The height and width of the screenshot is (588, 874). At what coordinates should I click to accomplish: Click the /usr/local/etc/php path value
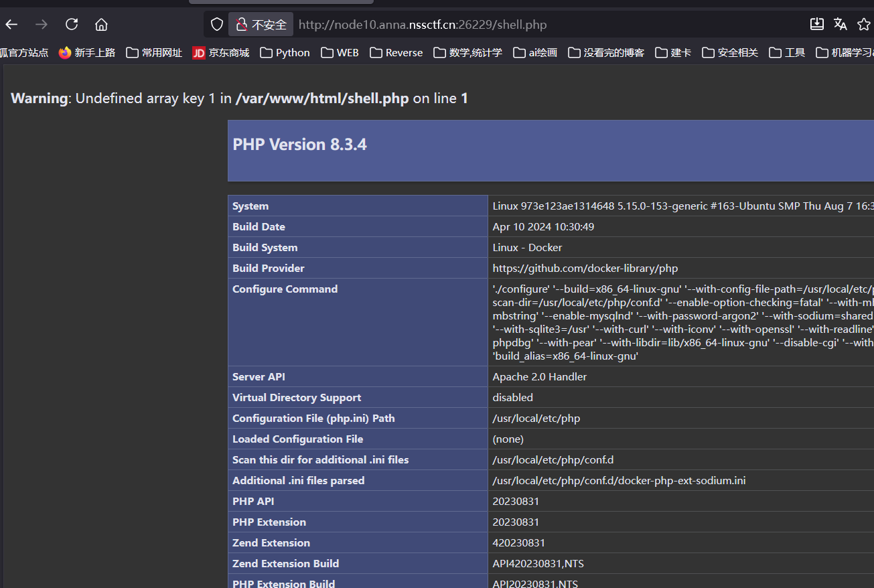pos(536,419)
